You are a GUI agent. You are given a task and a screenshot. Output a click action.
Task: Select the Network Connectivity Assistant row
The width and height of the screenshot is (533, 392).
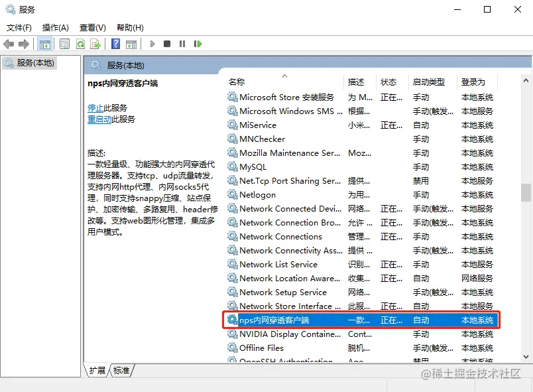(361, 250)
